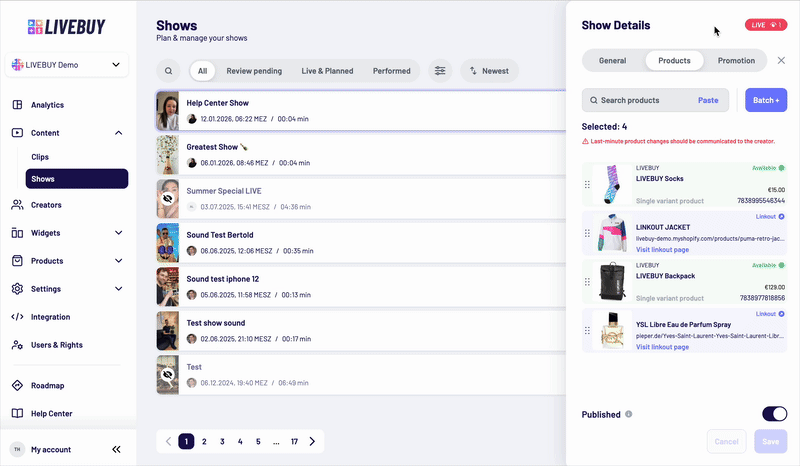Open the Newest sort dropdown
Viewport: 800px width, 466px height.
[489, 71]
